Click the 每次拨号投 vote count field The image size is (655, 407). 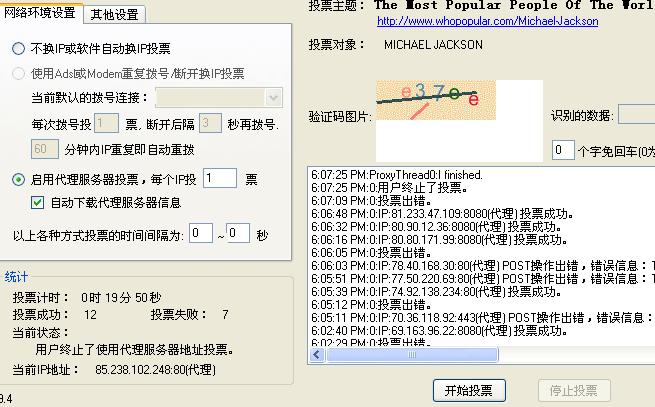point(106,123)
